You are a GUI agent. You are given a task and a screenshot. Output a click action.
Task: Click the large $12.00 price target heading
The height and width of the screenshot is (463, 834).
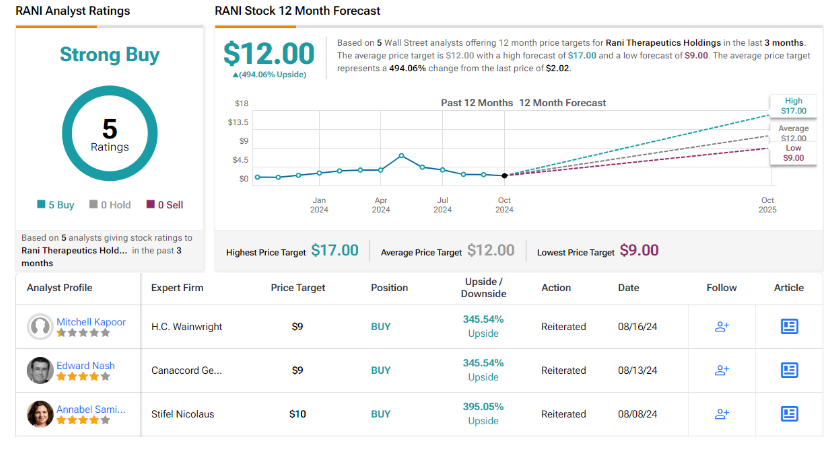pyautogui.click(x=269, y=54)
